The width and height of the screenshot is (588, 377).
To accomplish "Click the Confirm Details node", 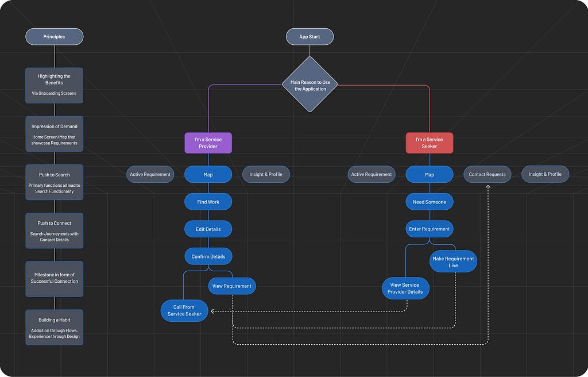I will coord(208,256).
